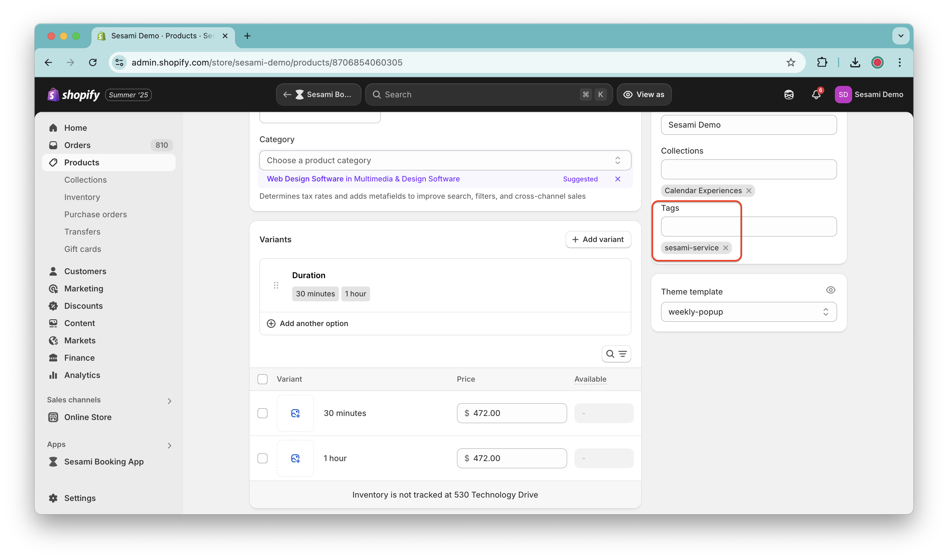948x560 pixels.
Task: Open Products in sidebar
Action: 109,163
